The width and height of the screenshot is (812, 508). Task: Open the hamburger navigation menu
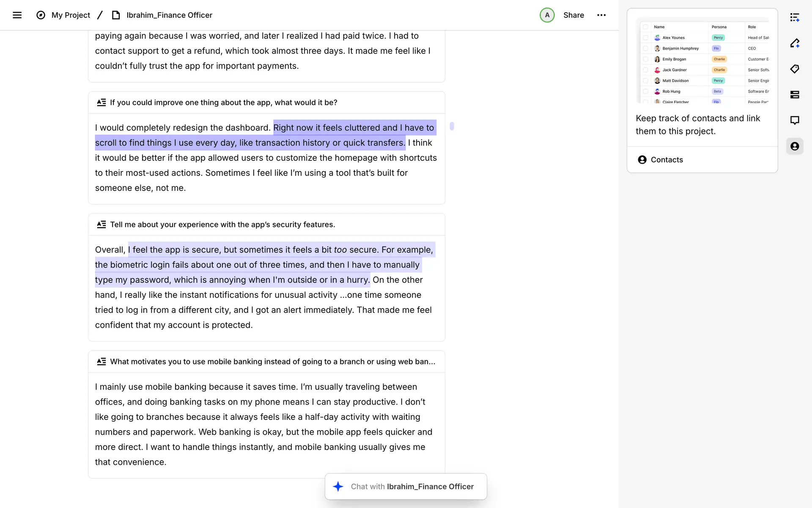pyautogui.click(x=17, y=15)
